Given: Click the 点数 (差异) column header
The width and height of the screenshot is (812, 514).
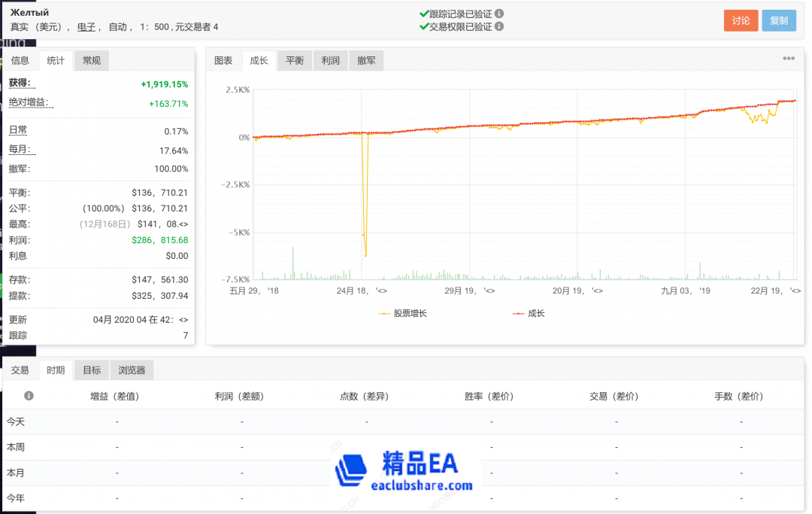Looking at the screenshot, I should (x=365, y=397).
